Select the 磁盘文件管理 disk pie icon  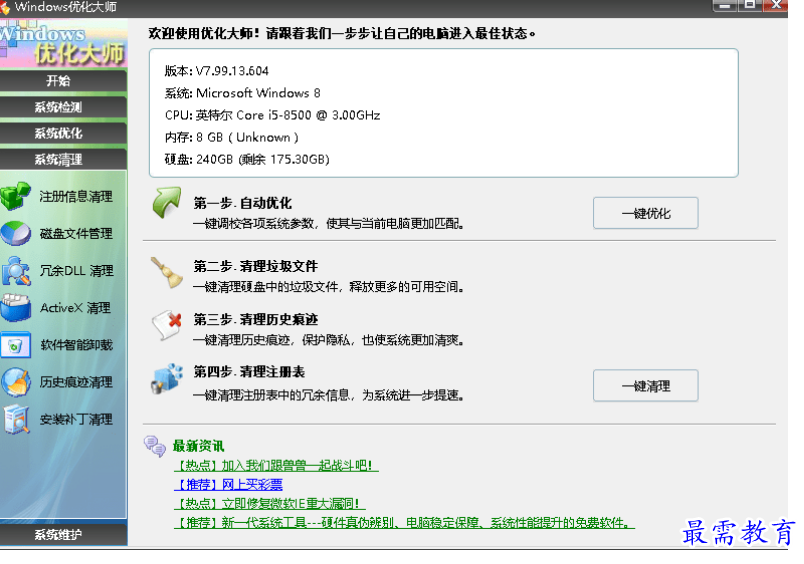pos(15,233)
